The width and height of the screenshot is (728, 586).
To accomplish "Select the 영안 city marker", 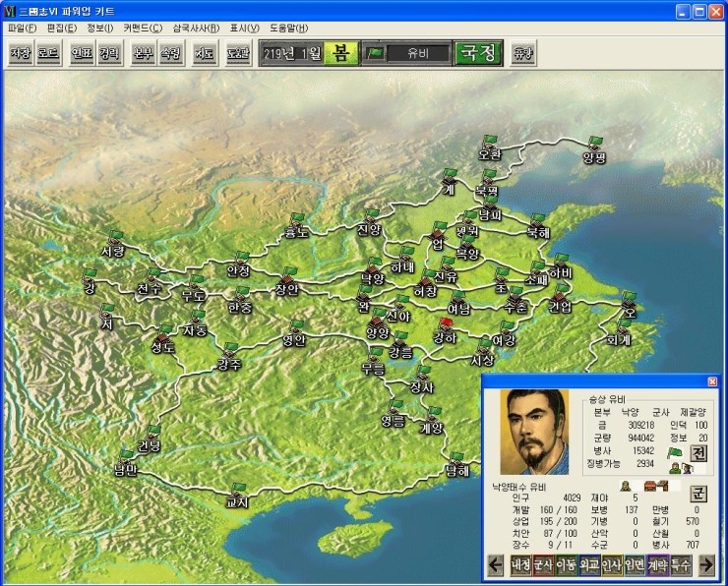I will pyautogui.click(x=294, y=334).
